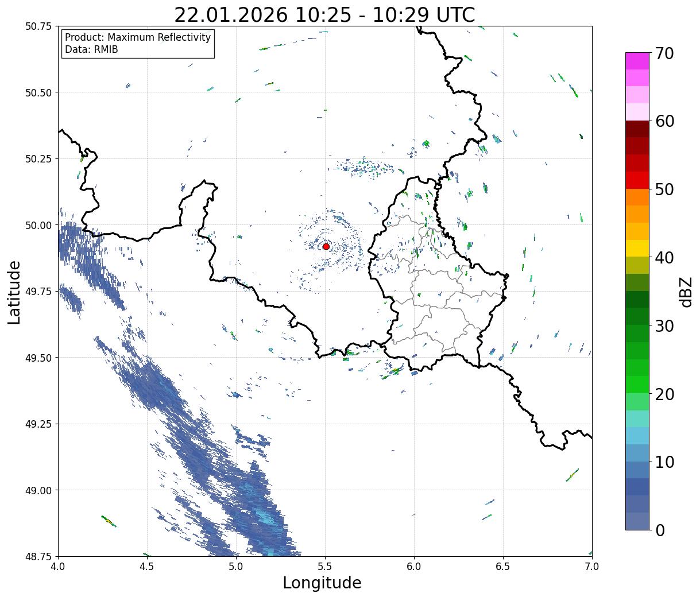Click the longitude tick label 4.5
This screenshot has width=700, height=597.
click(x=147, y=567)
